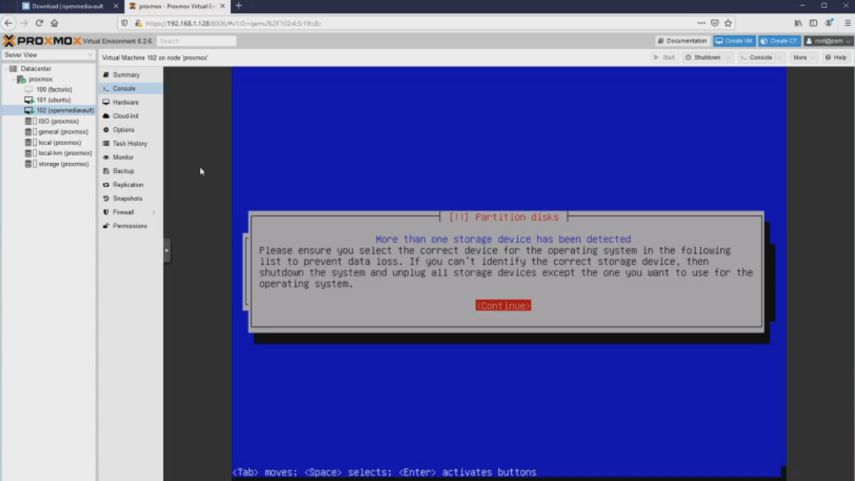Open the Permissions section
Screen dimensions: 855x481
click(x=129, y=226)
